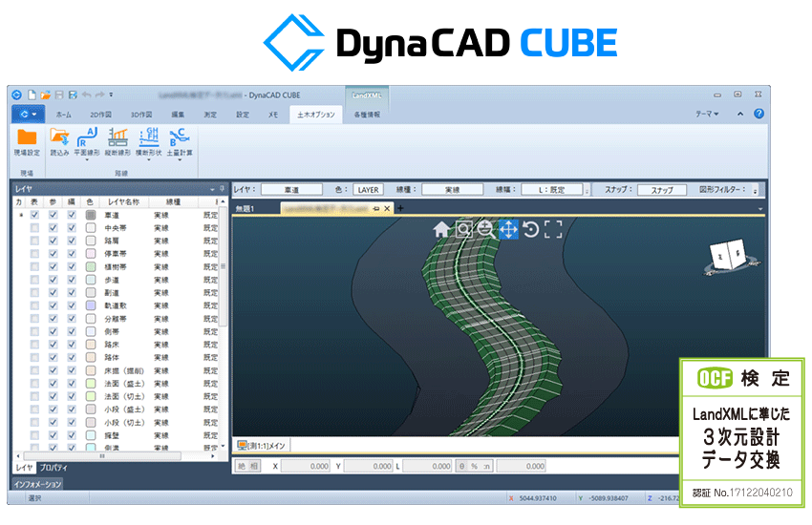
Task: Click the save icon in quick access toolbar
Action: (59, 94)
